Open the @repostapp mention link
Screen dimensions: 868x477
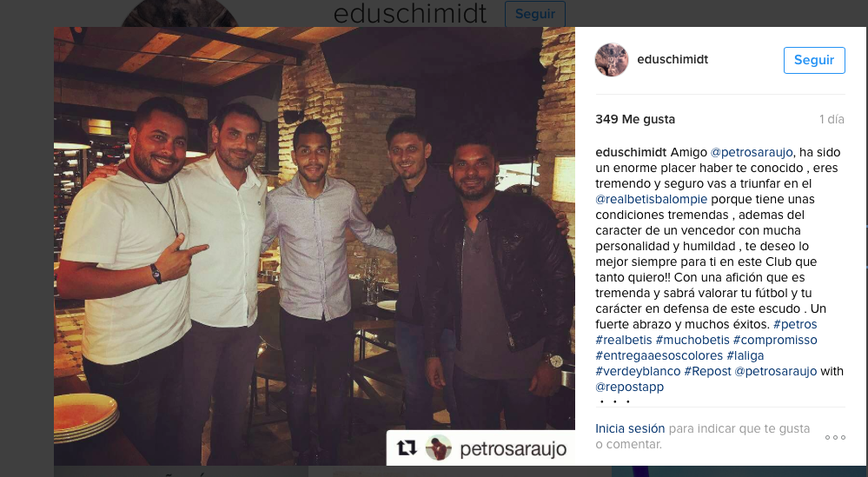click(x=629, y=387)
